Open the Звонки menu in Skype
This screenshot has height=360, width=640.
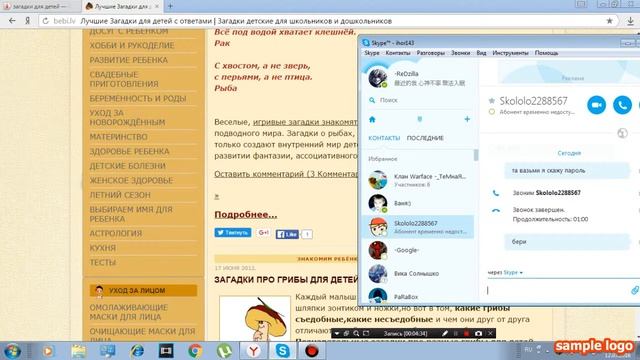[460, 53]
